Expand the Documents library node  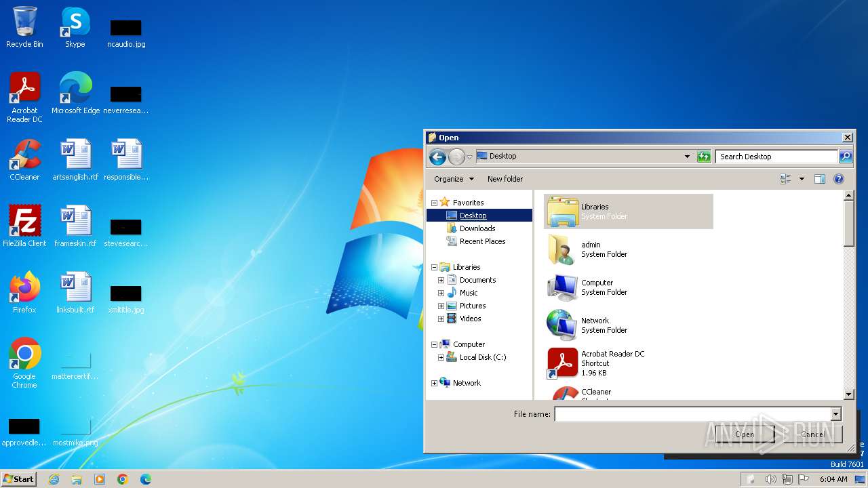[441, 280]
